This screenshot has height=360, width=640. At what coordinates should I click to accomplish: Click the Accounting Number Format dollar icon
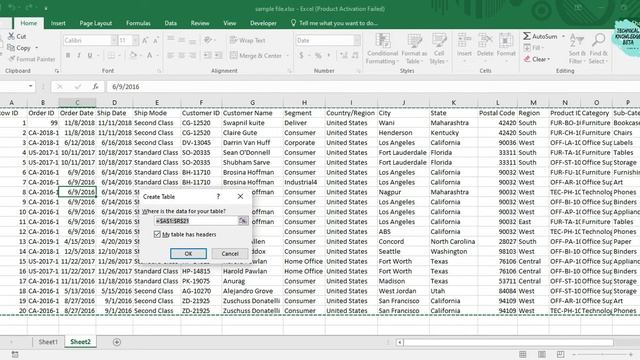(301, 55)
